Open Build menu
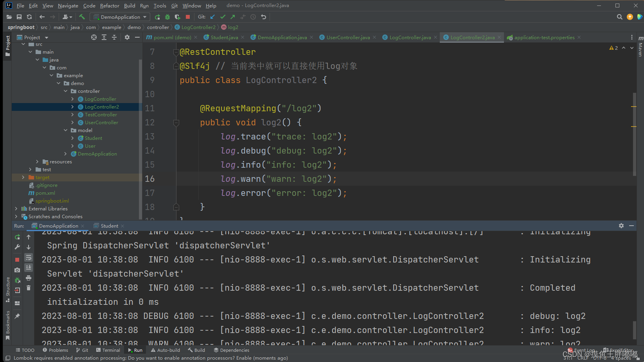Screen dimensions: 644x362 click(x=130, y=5)
